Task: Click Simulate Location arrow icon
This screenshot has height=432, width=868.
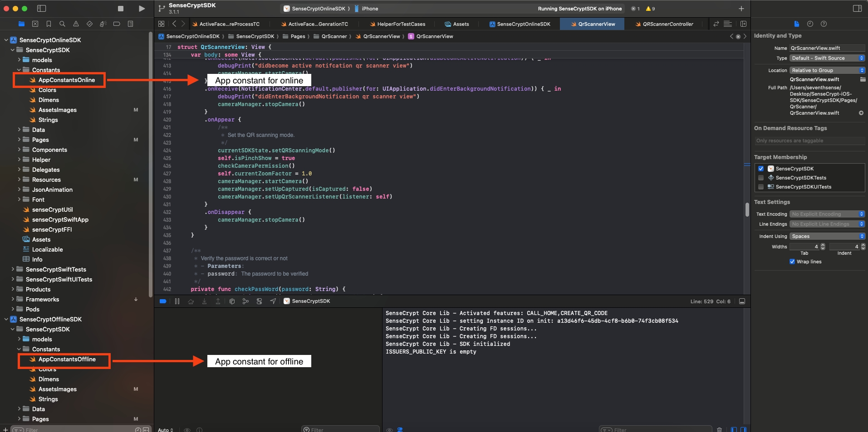Action: [273, 301]
